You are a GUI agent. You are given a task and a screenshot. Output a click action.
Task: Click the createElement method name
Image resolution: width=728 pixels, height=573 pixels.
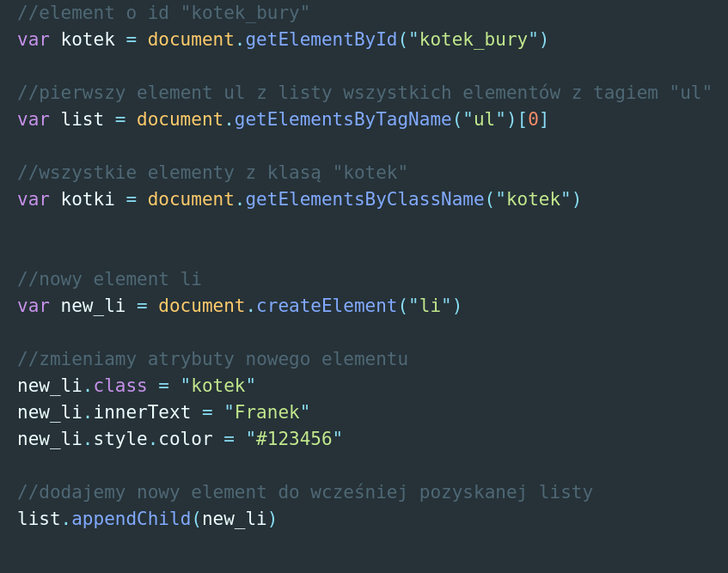[327, 306]
